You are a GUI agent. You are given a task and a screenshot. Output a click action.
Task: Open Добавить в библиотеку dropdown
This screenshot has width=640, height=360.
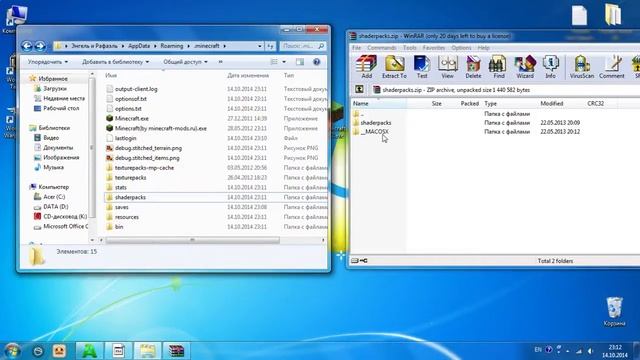pos(116,62)
